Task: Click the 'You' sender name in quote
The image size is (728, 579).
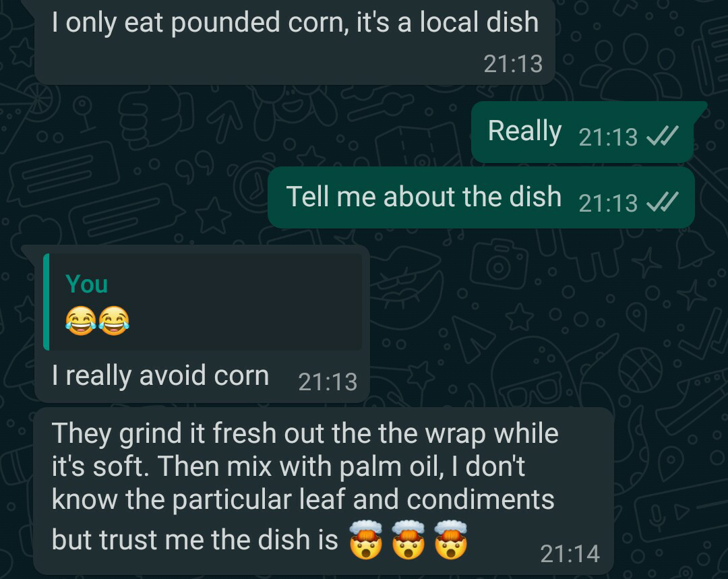Action: point(87,284)
